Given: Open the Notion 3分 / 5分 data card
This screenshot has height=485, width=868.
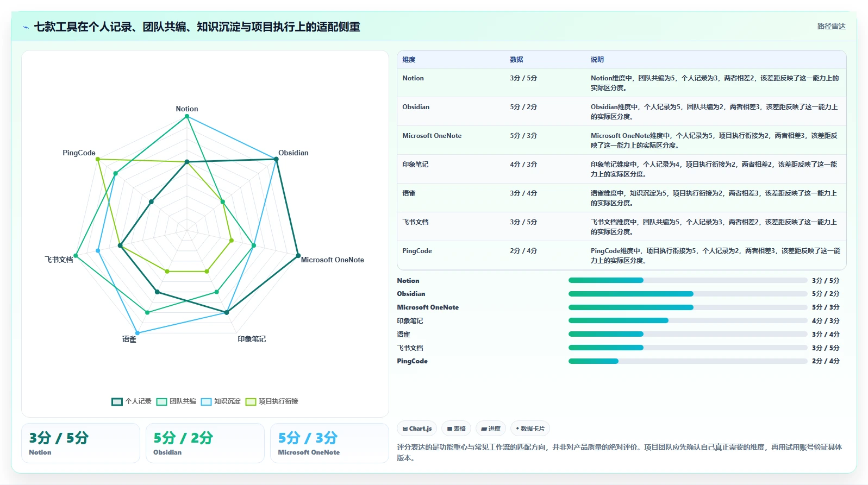Looking at the screenshot, I should click(x=80, y=443).
